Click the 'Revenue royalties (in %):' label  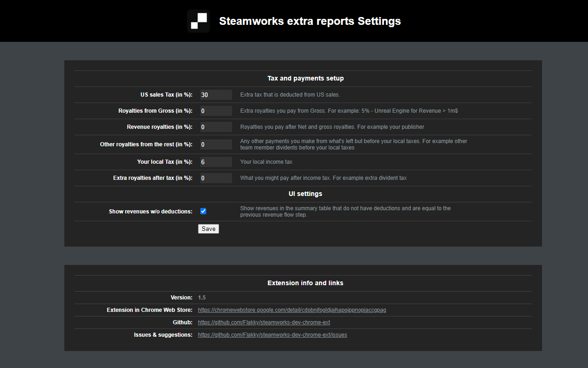click(160, 127)
